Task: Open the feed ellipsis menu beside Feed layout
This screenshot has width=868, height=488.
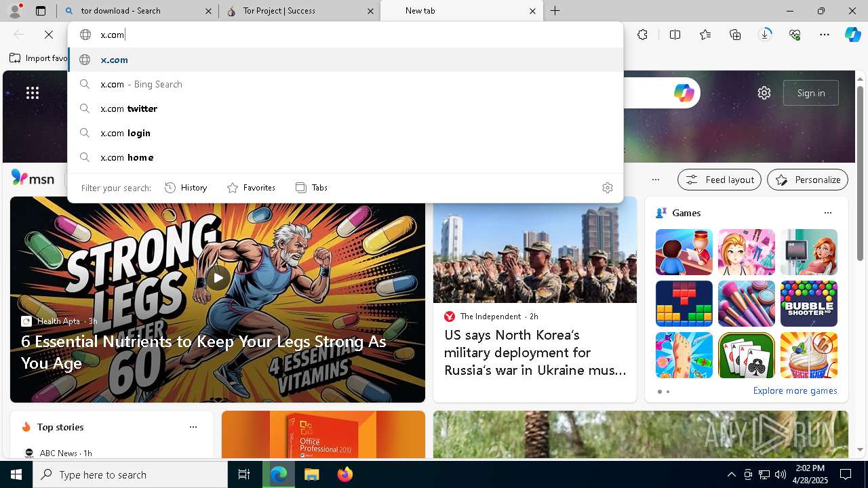Action: (656, 180)
